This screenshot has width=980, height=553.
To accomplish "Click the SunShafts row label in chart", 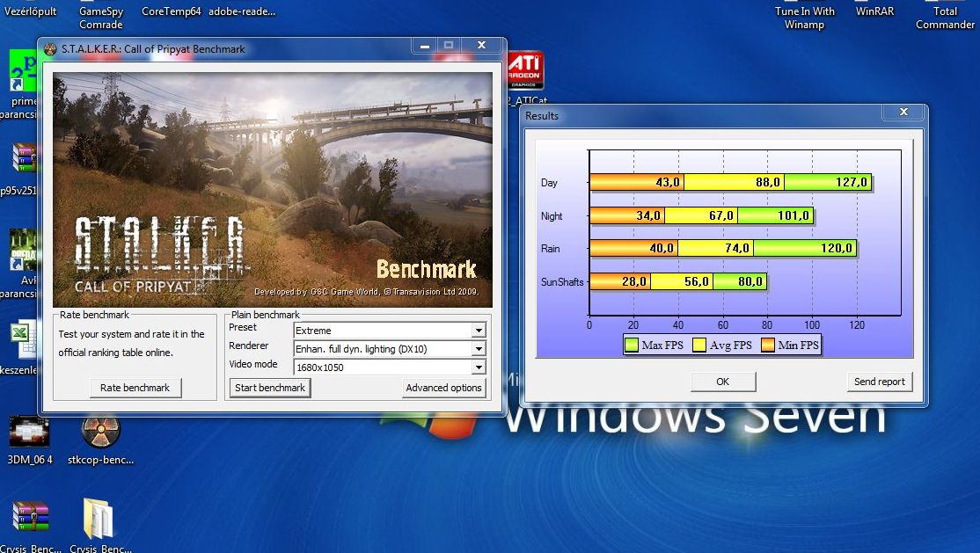I will click(562, 282).
